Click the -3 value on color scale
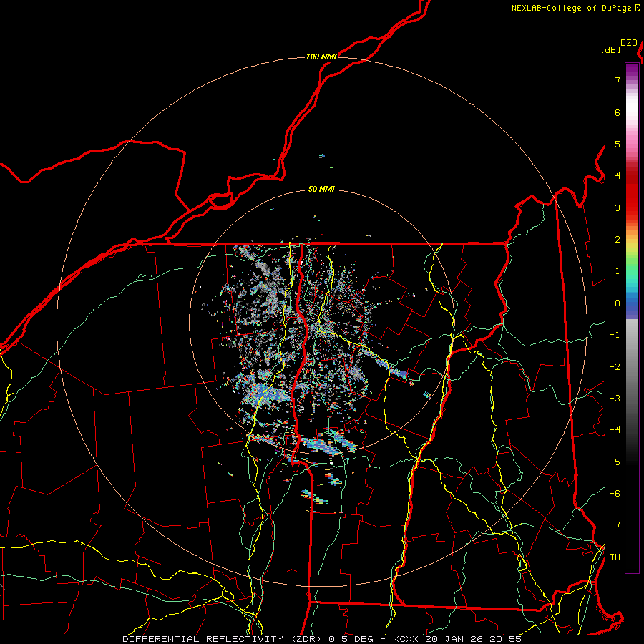Viewport: 644px width, 644px height. (x=615, y=398)
